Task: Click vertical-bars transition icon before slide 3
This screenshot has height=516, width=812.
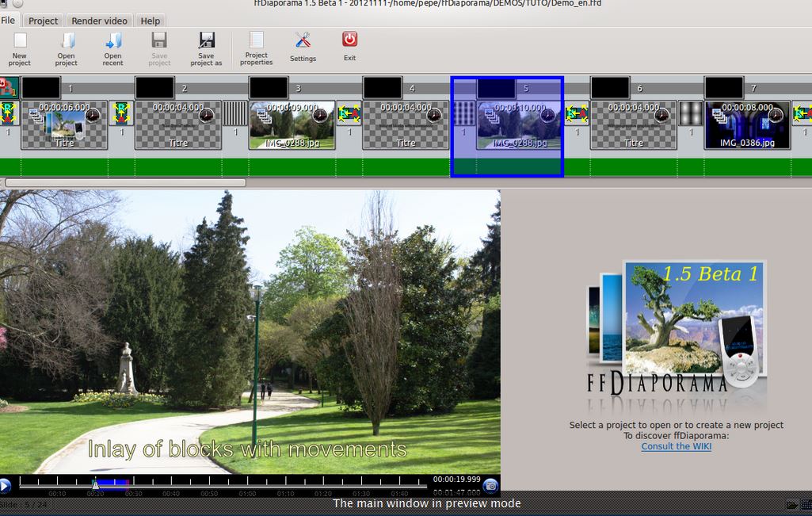Action: tap(235, 113)
